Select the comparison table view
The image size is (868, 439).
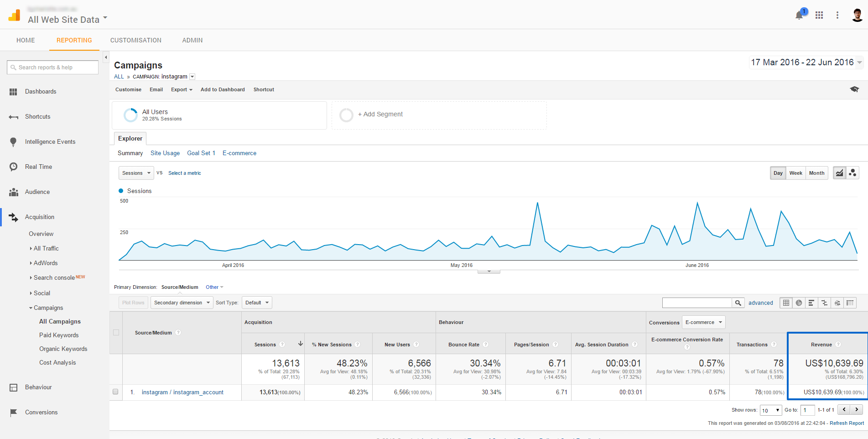[824, 303]
